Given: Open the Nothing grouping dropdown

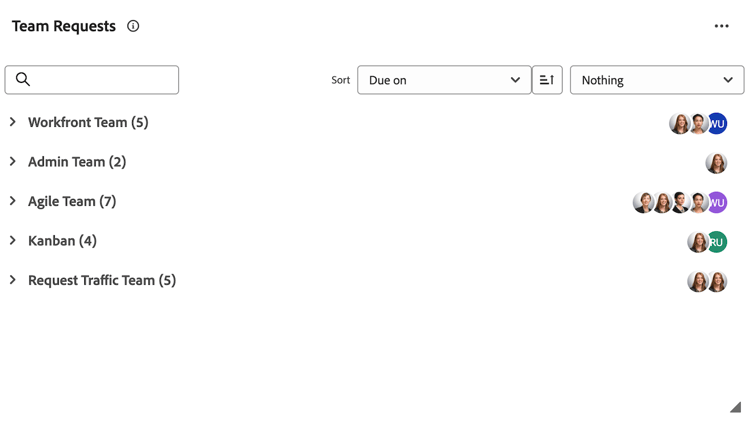Looking at the screenshot, I should pyautogui.click(x=656, y=80).
